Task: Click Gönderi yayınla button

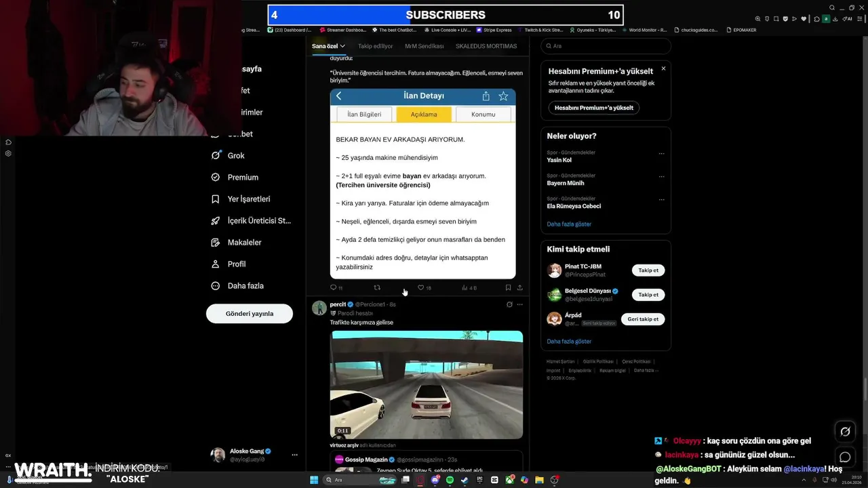Action: click(x=250, y=314)
